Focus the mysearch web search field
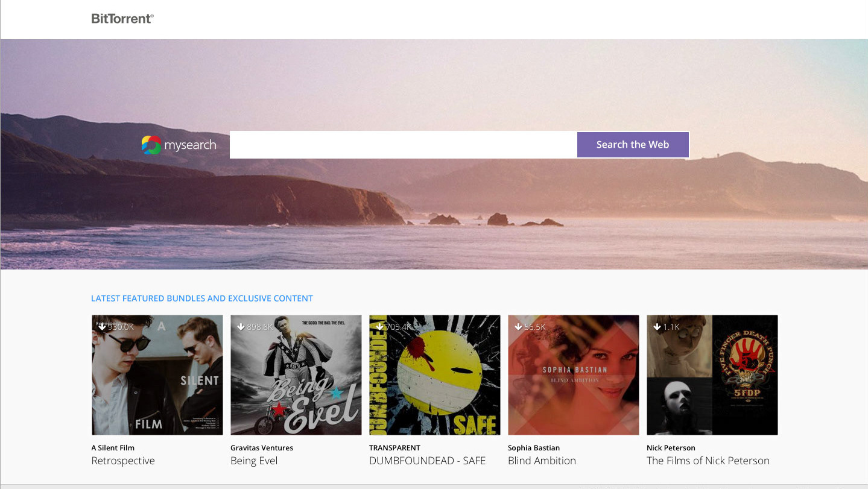The image size is (868, 489). (x=403, y=145)
